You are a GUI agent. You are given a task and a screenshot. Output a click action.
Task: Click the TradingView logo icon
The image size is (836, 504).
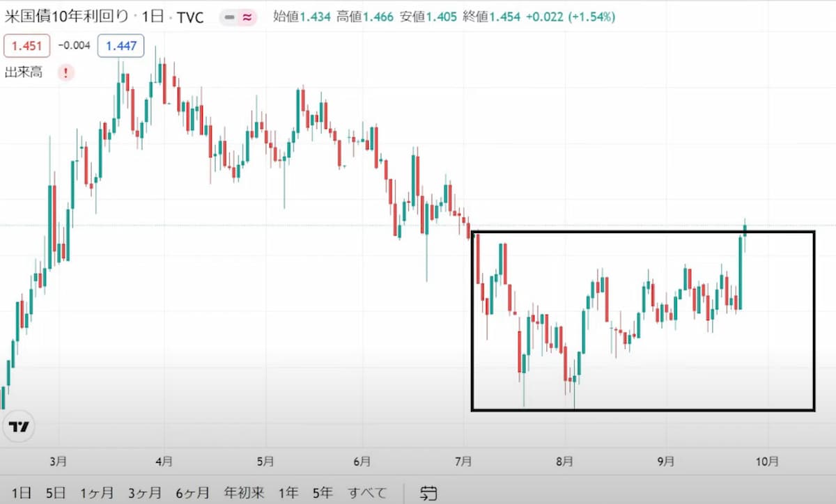pyautogui.click(x=19, y=427)
